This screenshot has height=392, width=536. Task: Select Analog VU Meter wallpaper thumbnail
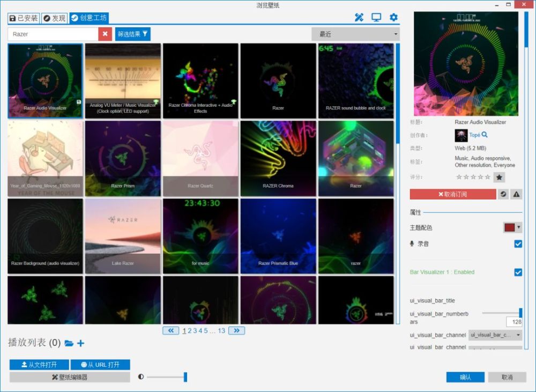tap(123, 81)
